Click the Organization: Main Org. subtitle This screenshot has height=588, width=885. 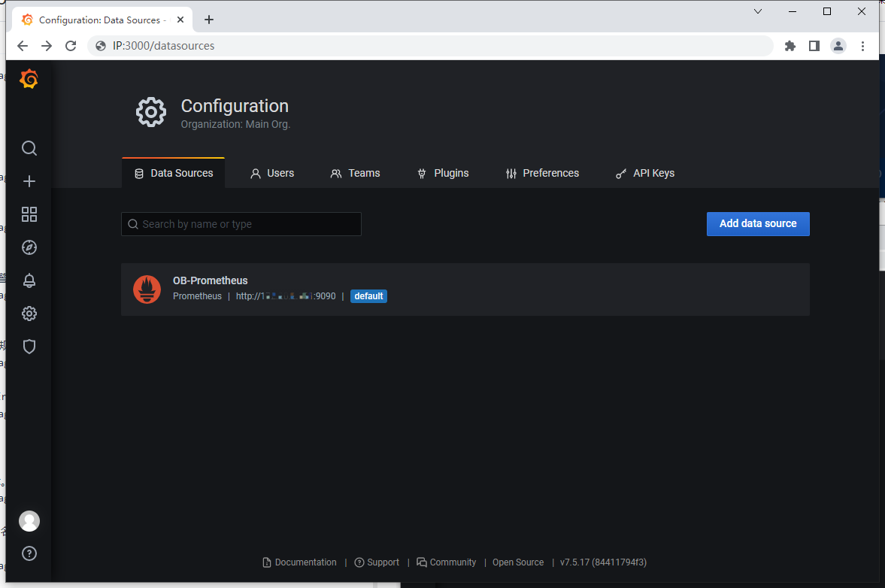235,124
